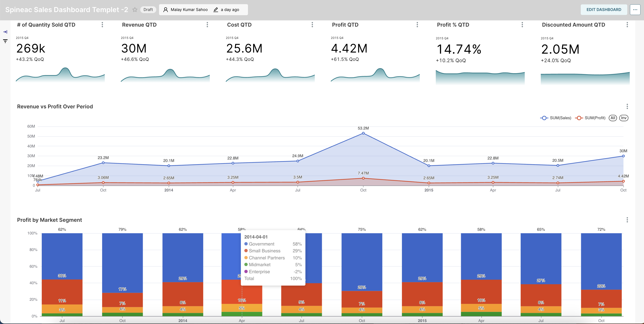Favorite the dashboard with the star icon
The width and height of the screenshot is (644, 324).
pos(135,9)
